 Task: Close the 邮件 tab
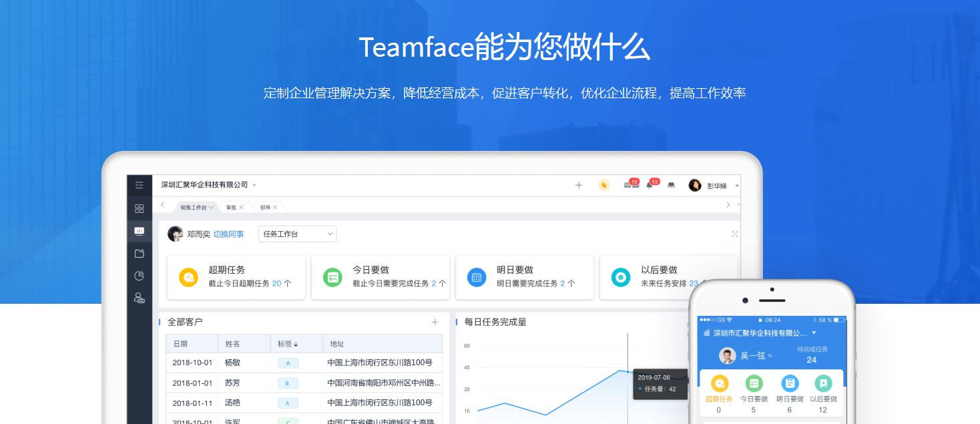pyautogui.click(x=275, y=207)
